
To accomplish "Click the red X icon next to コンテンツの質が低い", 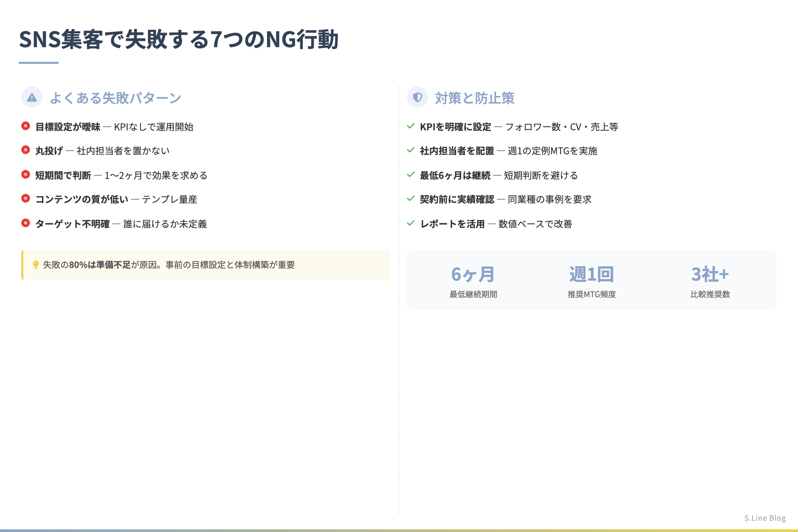I will point(26,198).
